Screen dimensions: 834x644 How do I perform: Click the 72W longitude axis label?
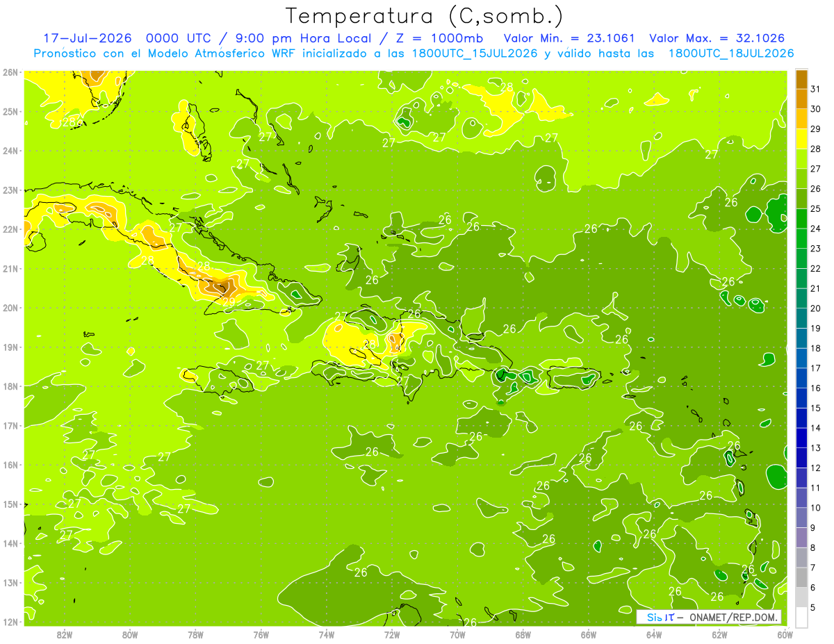pyautogui.click(x=392, y=634)
